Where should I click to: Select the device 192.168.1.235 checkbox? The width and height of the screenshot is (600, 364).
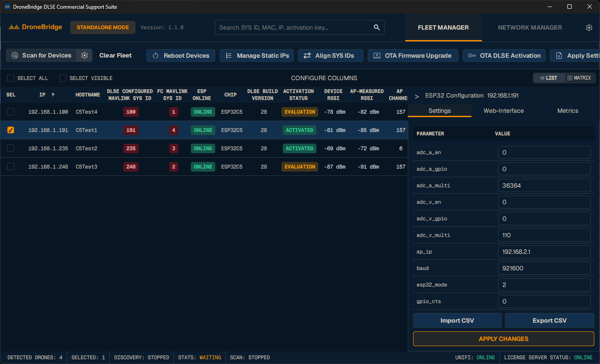tap(11, 148)
